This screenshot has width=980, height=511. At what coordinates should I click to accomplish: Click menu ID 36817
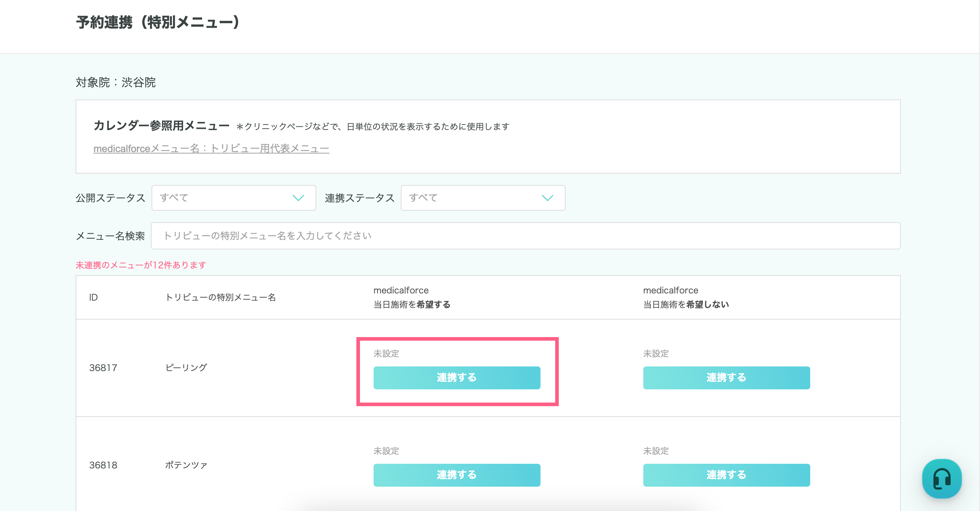coord(103,368)
